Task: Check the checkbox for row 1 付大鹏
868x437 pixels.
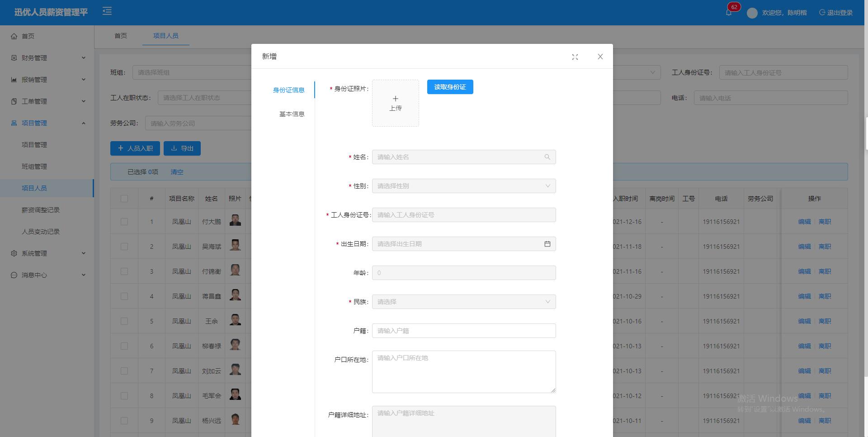Action: pos(124,222)
